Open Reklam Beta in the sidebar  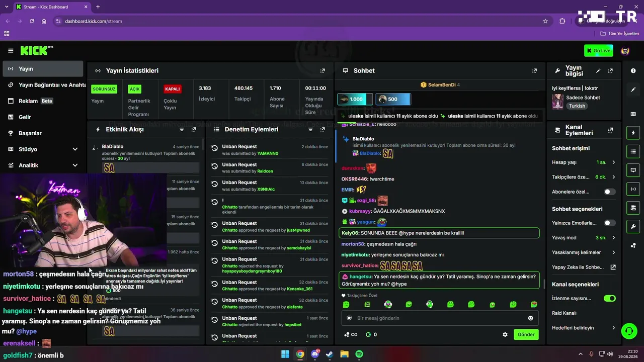point(43,101)
